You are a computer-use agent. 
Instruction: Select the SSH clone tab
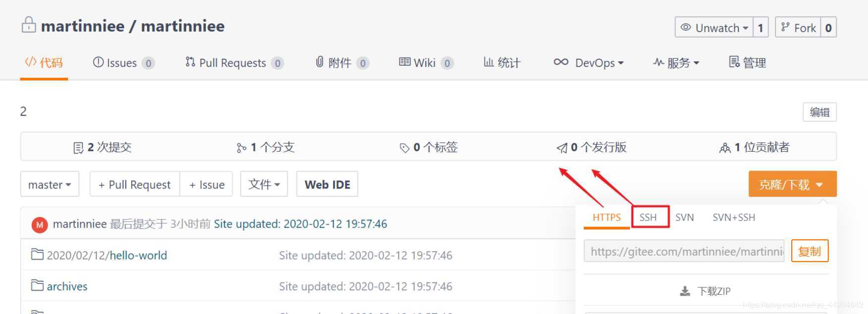point(648,218)
